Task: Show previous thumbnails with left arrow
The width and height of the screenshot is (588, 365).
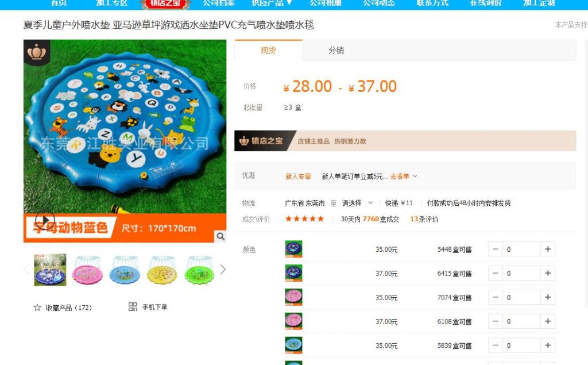Action: tap(26, 269)
